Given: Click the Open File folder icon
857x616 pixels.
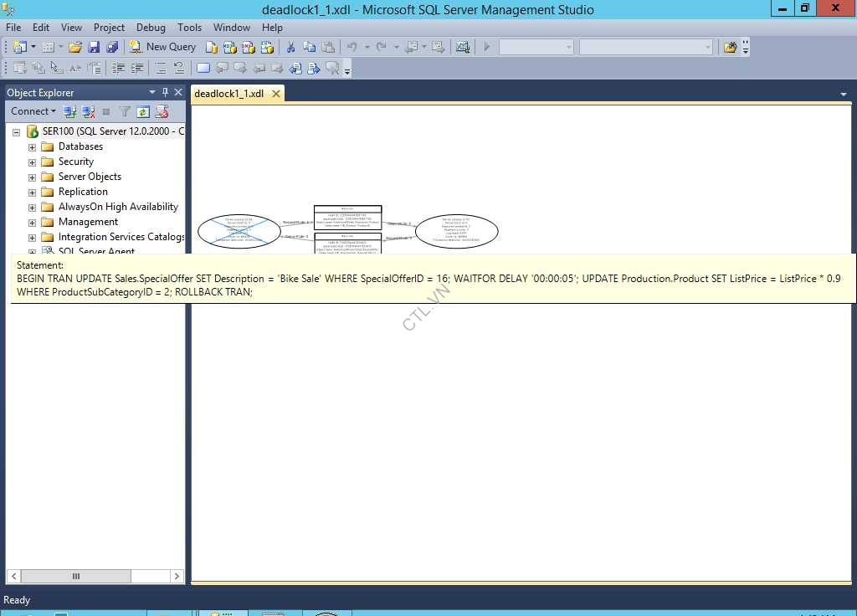Looking at the screenshot, I should (75, 47).
